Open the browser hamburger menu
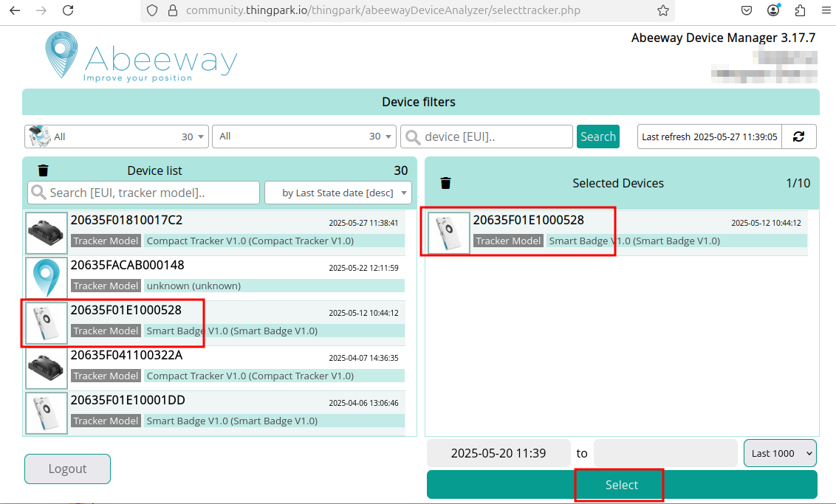 pos(826,10)
